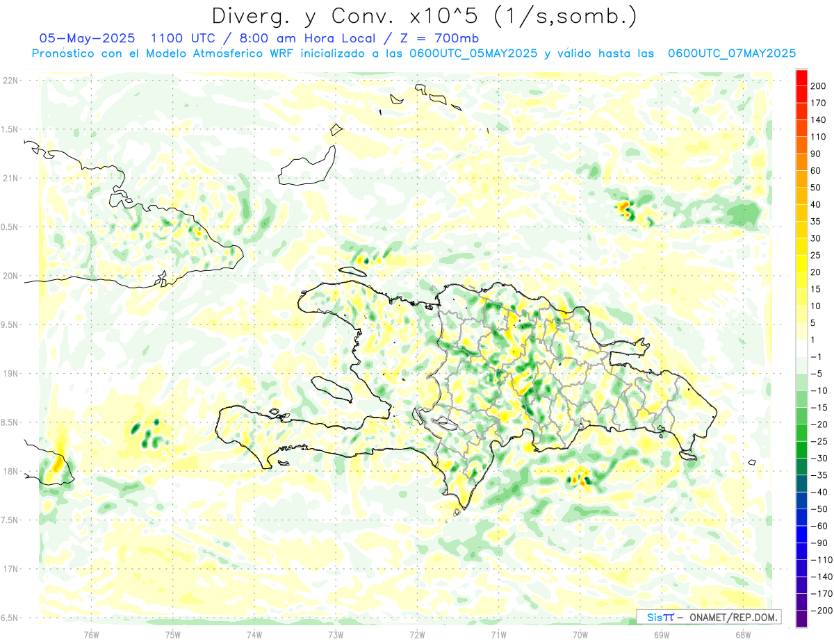The height and width of the screenshot is (644, 834).
Task: Click the '22N' latitude label
Action: (x=11, y=81)
